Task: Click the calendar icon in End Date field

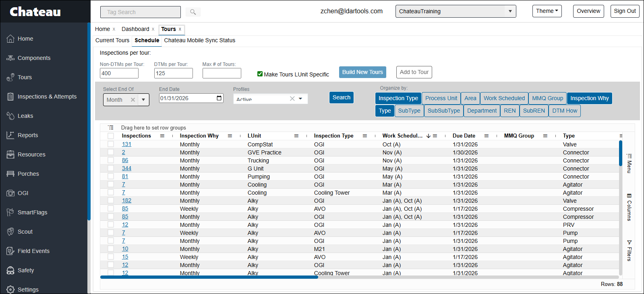Action: [x=219, y=98]
